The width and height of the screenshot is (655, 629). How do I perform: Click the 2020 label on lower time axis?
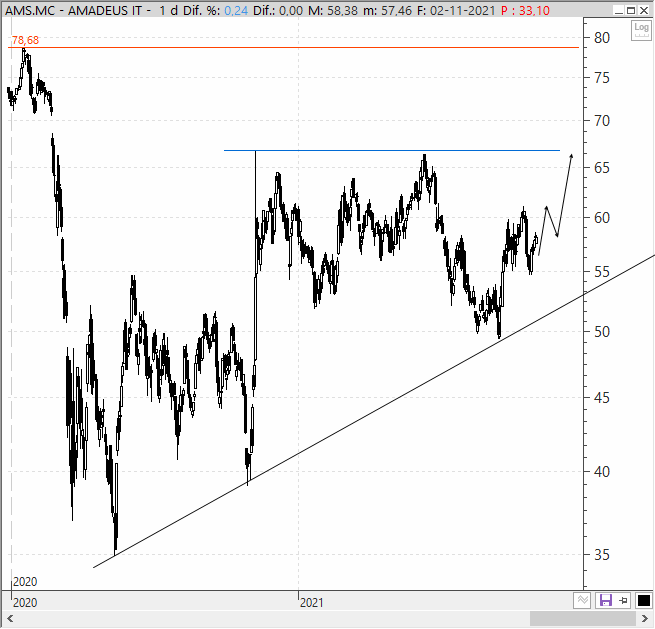click(25, 603)
